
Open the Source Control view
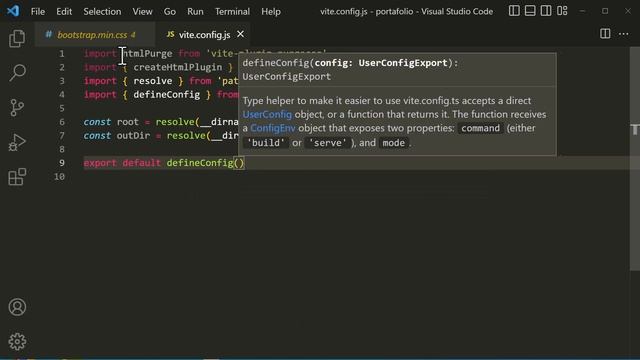click(17, 108)
